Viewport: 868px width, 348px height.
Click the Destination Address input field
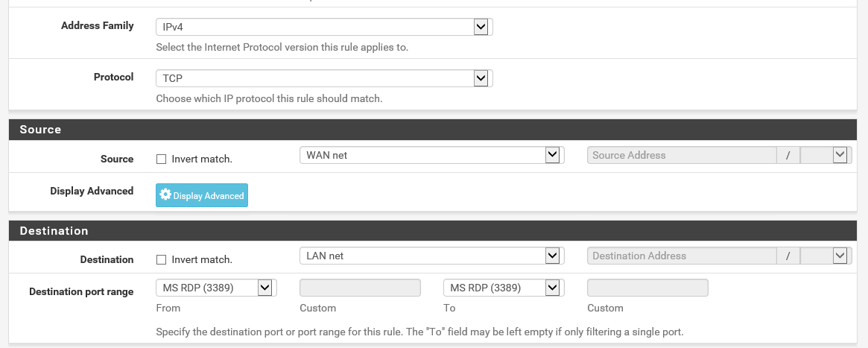(682, 256)
